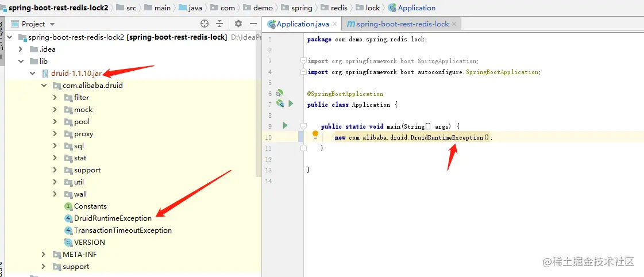Collapse the lib folder
The width and height of the screenshot is (644, 277).
click(x=21, y=61)
